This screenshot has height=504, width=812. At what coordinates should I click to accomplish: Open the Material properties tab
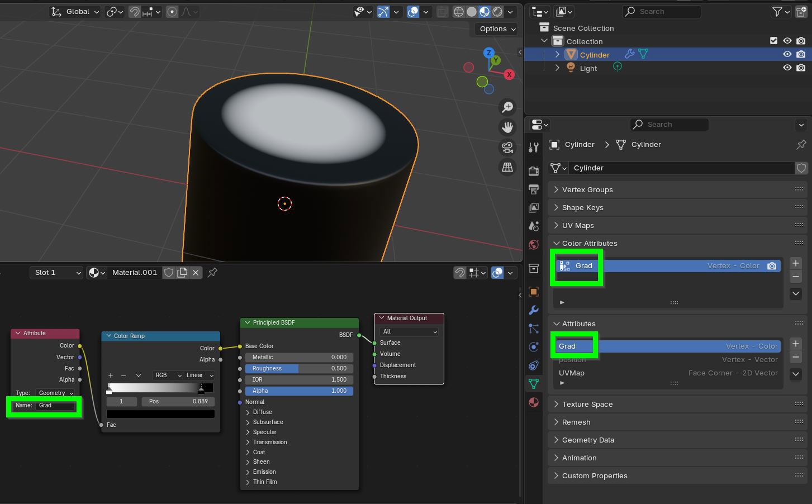coord(534,402)
